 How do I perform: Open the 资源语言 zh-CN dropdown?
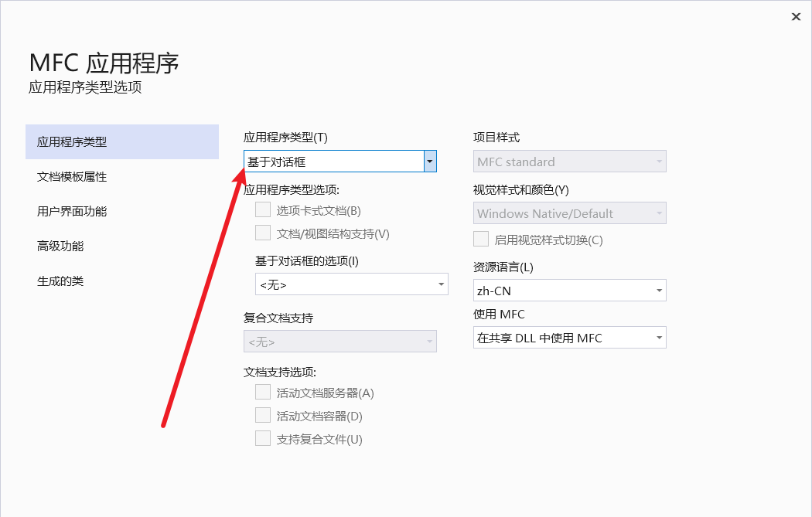659,291
